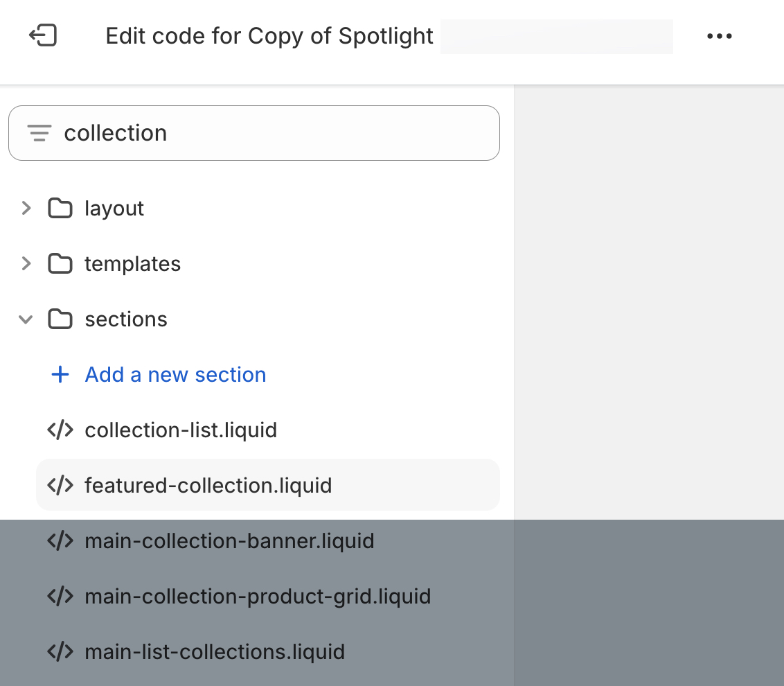Open main-list-collections.liquid file
784x686 pixels.
(x=215, y=651)
